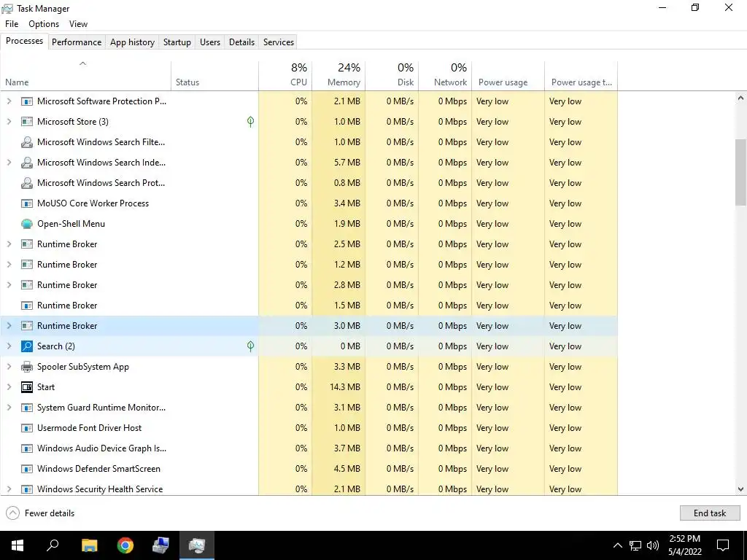This screenshot has height=560, width=747.
Task: Switch to the Performance tab
Action: (77, 42)
